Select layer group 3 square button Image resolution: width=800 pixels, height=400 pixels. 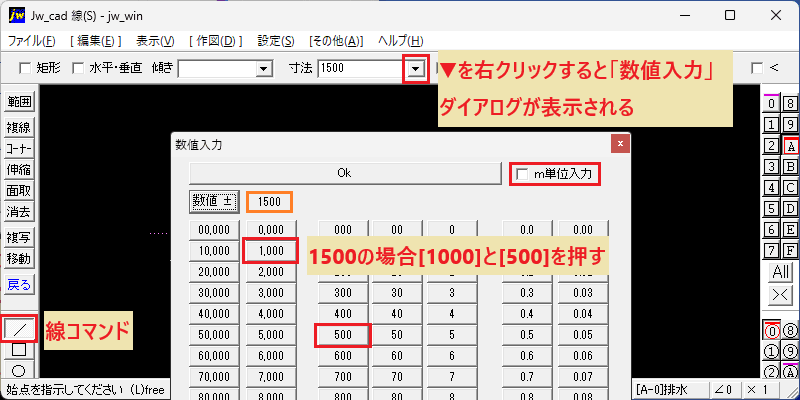[x=772, y=166]
